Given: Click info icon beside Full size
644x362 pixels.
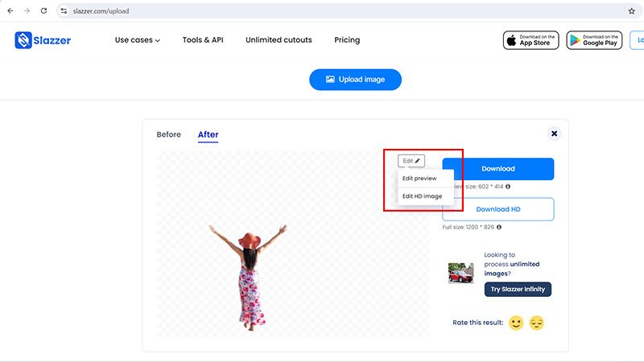Looking at the screenshot, I should point(498,227).
